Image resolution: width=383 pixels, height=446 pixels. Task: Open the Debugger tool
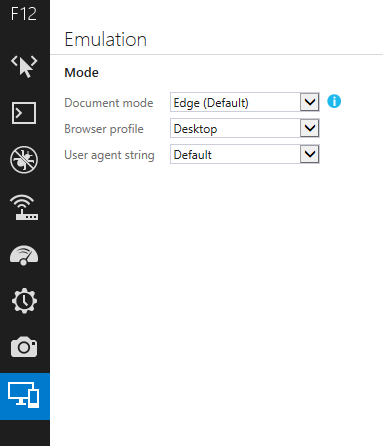[24, 160]
